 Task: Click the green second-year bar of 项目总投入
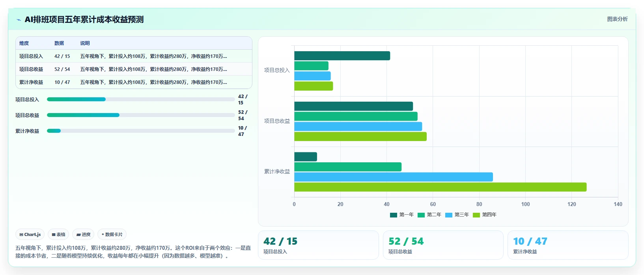pos(311,66)
